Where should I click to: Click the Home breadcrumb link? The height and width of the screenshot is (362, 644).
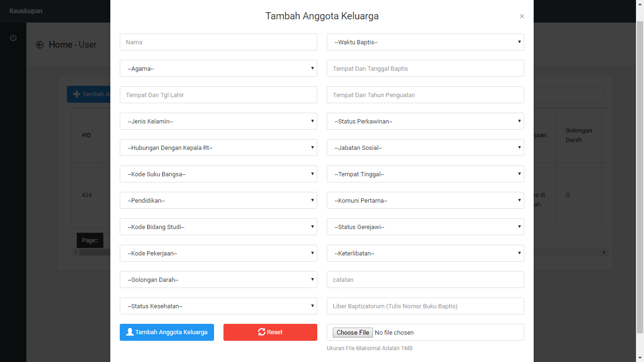click(60, 45)
